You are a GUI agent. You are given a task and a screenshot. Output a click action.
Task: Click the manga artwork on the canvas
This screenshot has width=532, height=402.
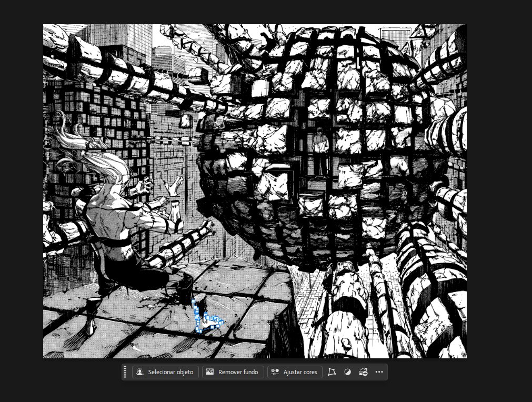tap(255, 191)
